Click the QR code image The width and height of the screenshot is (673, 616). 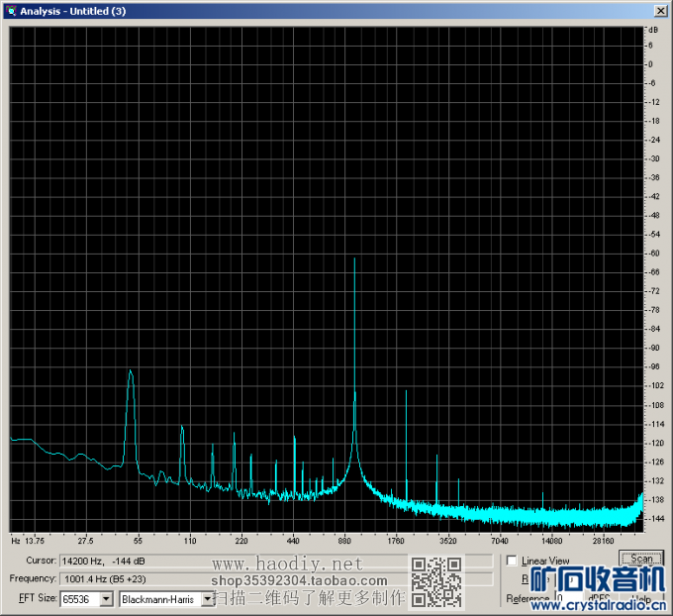433,582
